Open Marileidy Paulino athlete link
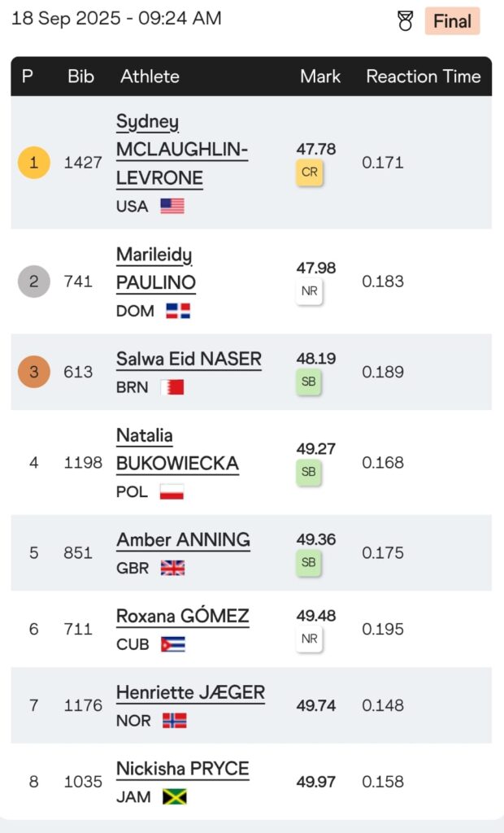Viewport: 504px width, 833px height. coord(156,269)
